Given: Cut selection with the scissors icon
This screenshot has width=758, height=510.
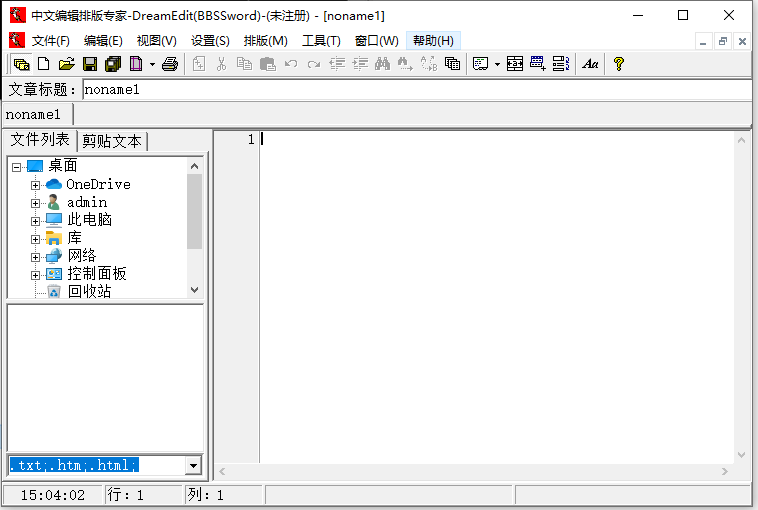Looking at the screenshot, I should (221, 64).
